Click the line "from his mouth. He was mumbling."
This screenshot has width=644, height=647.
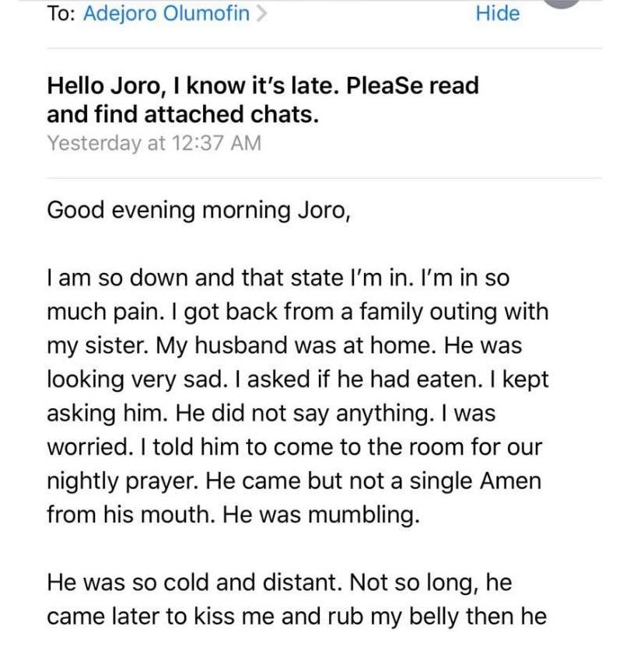click(x=233, y=515)
